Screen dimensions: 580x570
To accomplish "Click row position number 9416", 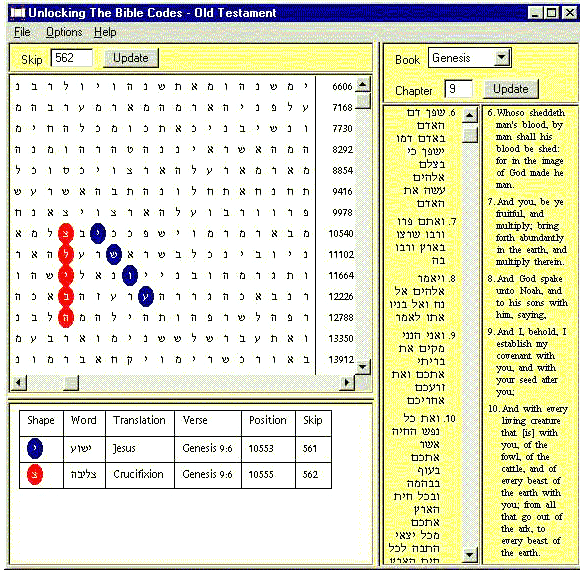I will click(x=342, y=192).
